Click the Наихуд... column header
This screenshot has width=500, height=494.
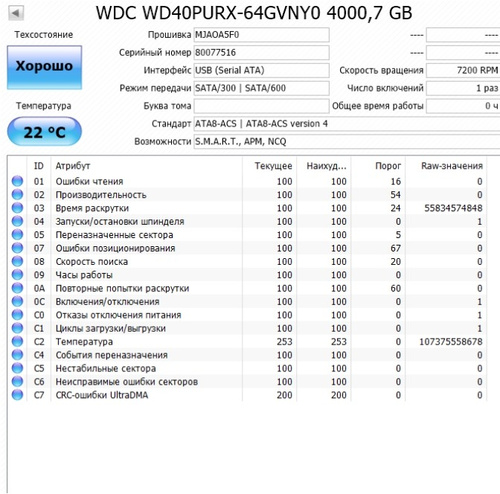click(x=324, y=166)
